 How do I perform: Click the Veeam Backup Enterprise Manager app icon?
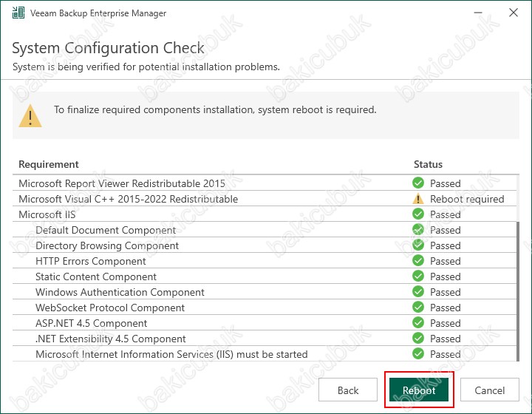coord(18,13)
